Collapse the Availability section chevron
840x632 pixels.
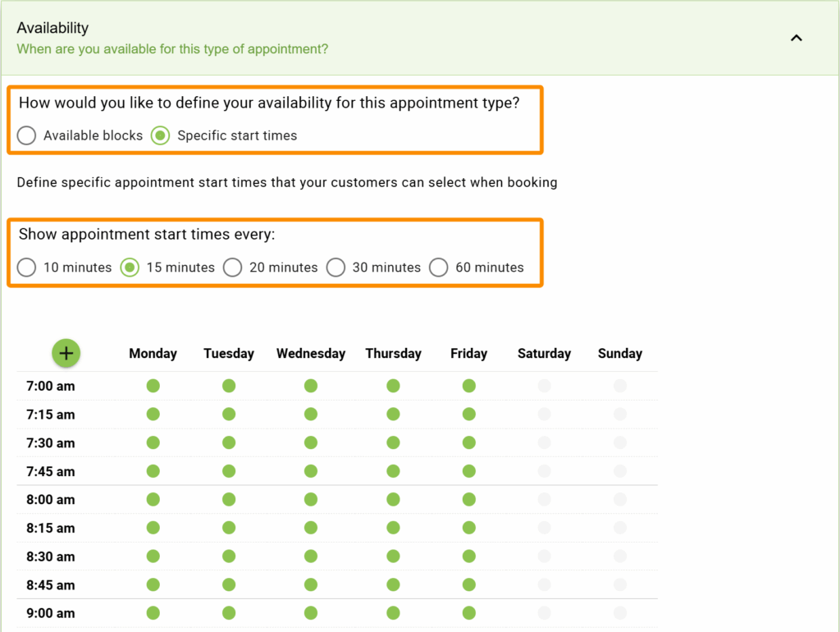[796, 38]
